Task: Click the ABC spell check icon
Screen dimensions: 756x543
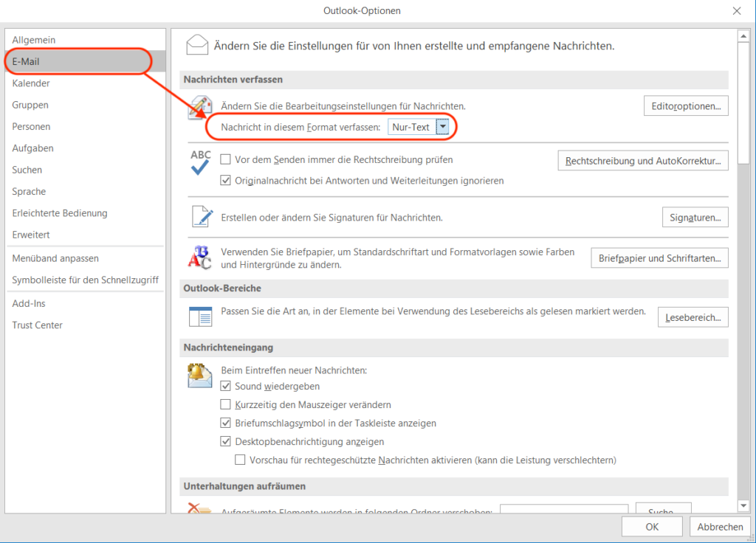Action: [x=200, y=162]
